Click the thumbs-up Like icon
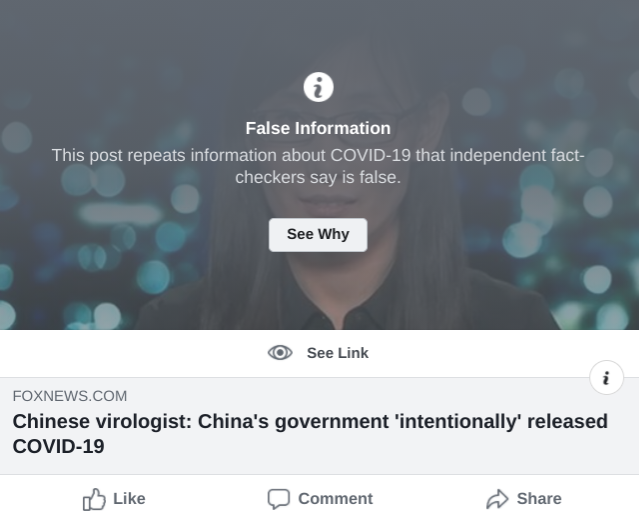 point(94,499)
